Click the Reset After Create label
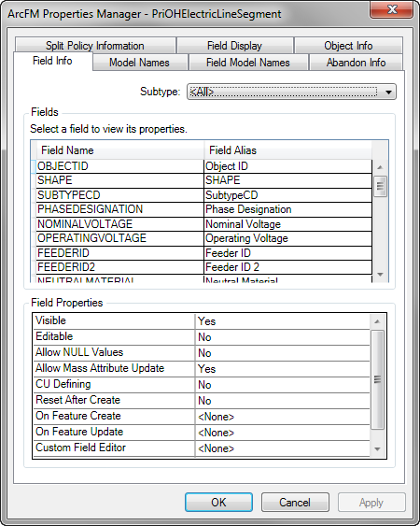Screen dimensions: 420x526 pos(77,400)
